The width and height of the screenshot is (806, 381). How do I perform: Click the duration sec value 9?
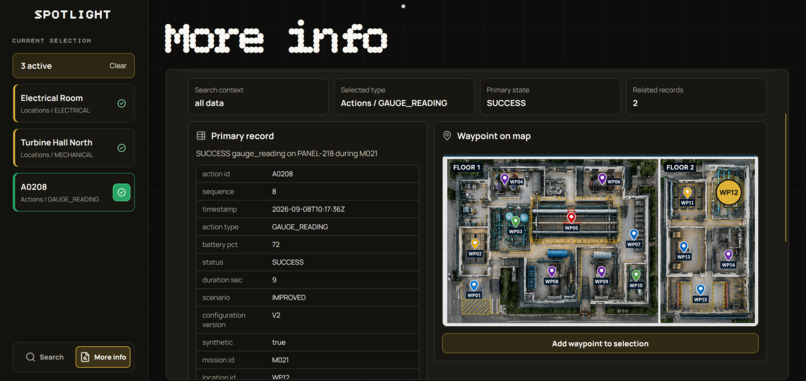pos(274,280)
